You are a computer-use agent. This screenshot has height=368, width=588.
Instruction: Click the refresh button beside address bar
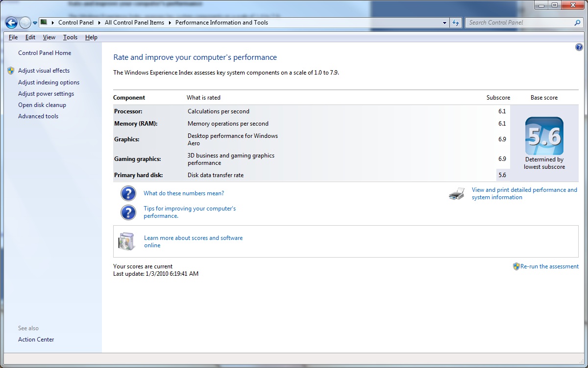pos(456,23)
